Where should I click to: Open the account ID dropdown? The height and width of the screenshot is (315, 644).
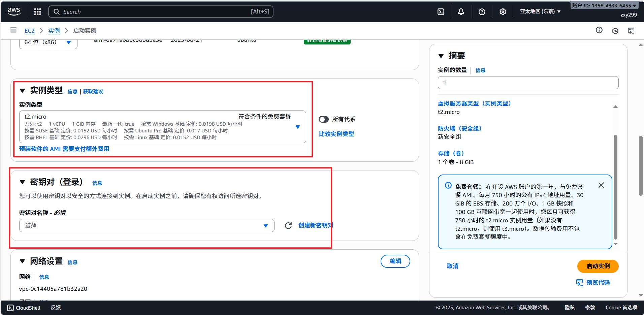point(604,6)
